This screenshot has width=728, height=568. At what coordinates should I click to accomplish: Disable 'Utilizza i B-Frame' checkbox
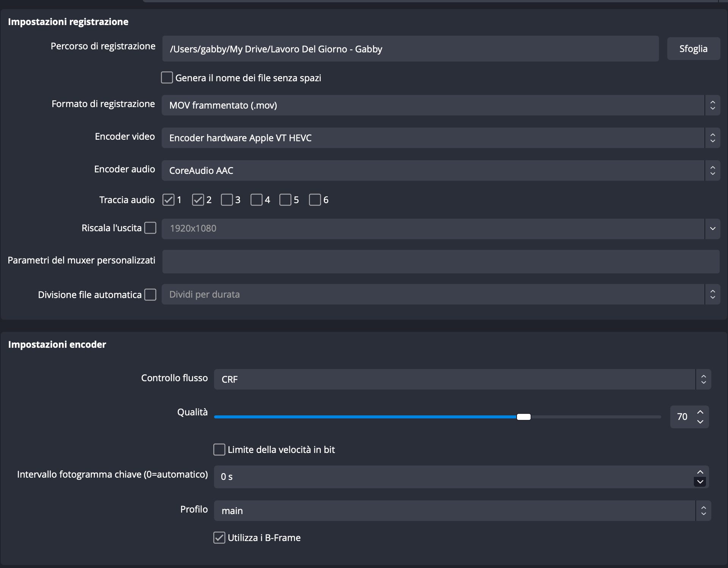(x=219, y=538)
